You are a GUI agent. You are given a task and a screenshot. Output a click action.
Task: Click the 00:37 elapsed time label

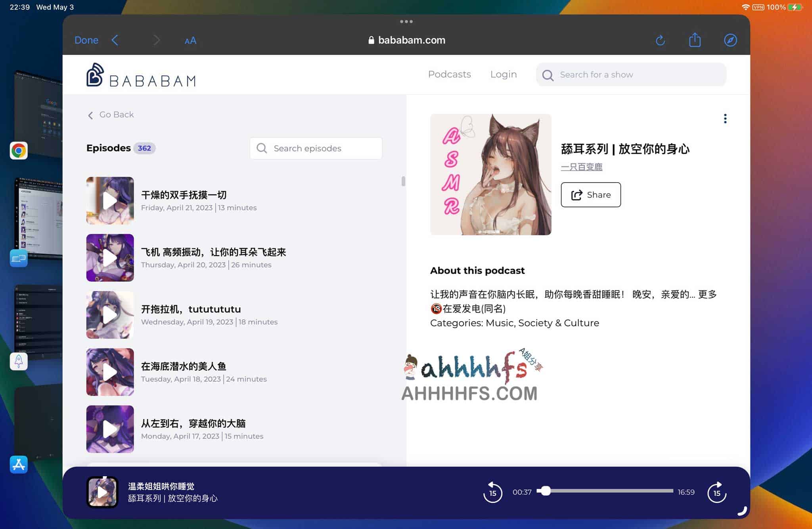(522, 492)
